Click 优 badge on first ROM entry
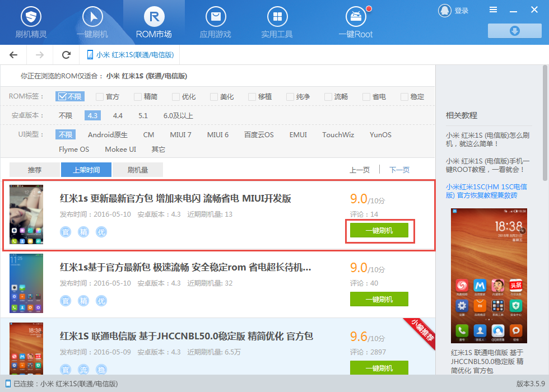The height and width of the screenshot is (392, 549). click(101, 232)
